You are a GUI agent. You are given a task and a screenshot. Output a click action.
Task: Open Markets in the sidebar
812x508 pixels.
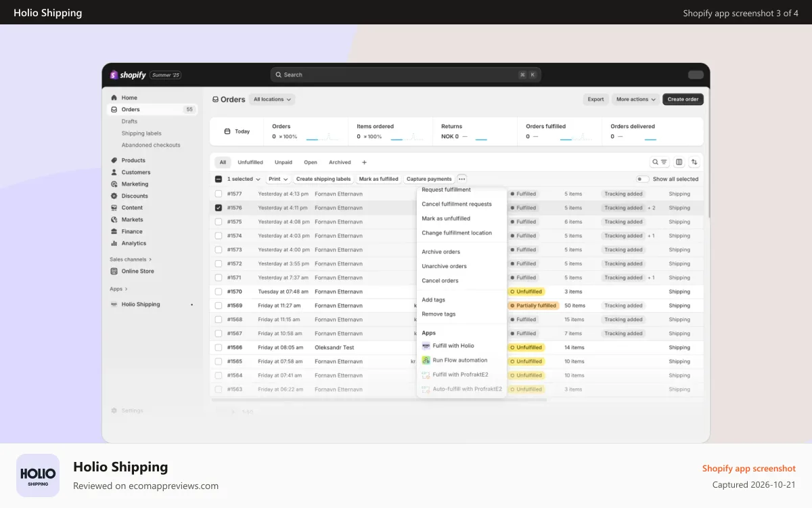pyautogui.click(x=132, y=219)
